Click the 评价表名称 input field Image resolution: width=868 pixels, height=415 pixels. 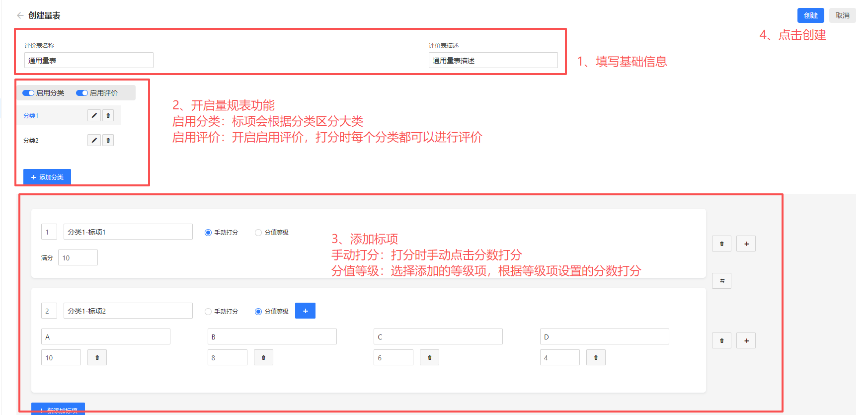[x=88, y=60]
